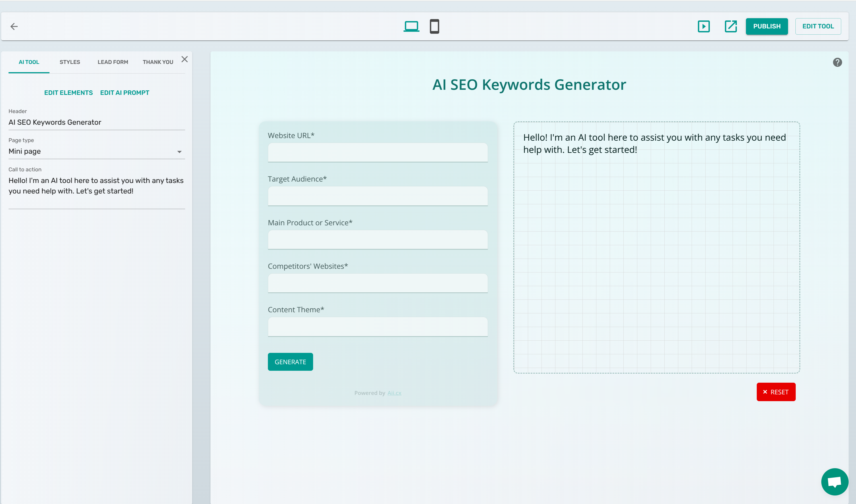Click the greeting text in output box

[654, 143]
